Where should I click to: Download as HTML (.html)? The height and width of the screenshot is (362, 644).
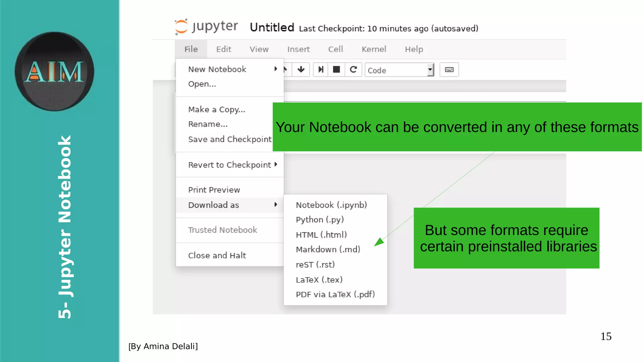(336, 235)
